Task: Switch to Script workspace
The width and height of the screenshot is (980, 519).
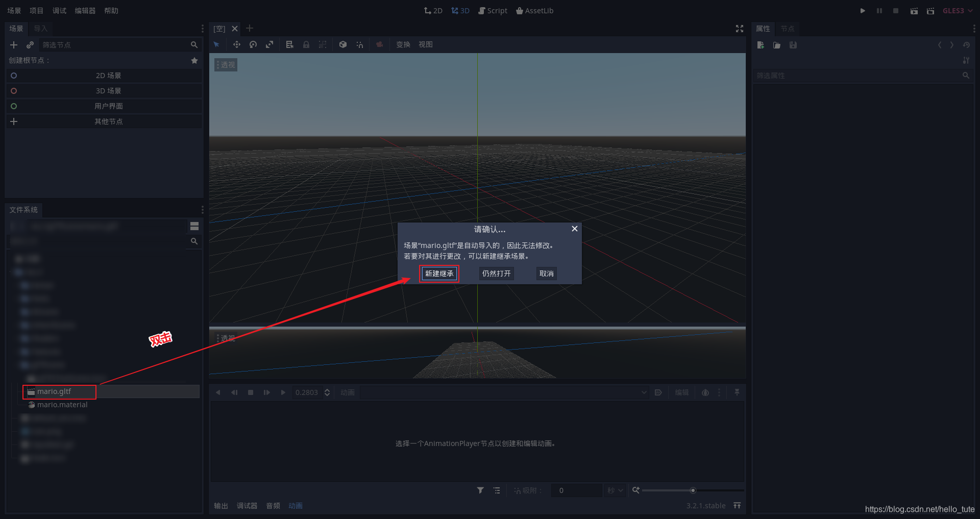Action: [x=493, y=11]
